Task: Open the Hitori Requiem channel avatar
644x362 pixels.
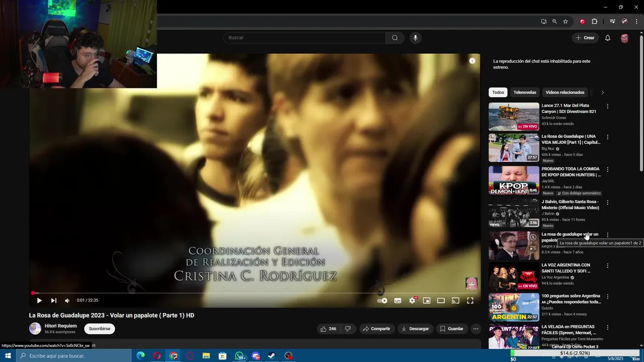Action: pyautogui.click(x=35, y=329)
